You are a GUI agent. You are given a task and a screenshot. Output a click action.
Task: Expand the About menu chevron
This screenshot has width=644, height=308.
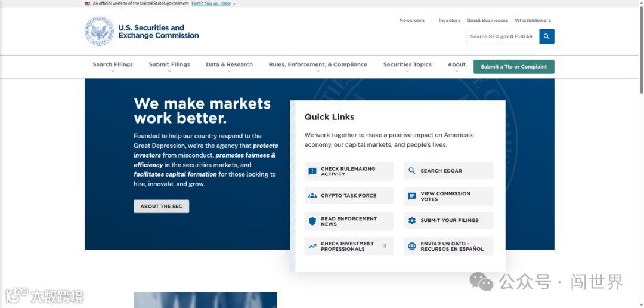click(456, 71)
